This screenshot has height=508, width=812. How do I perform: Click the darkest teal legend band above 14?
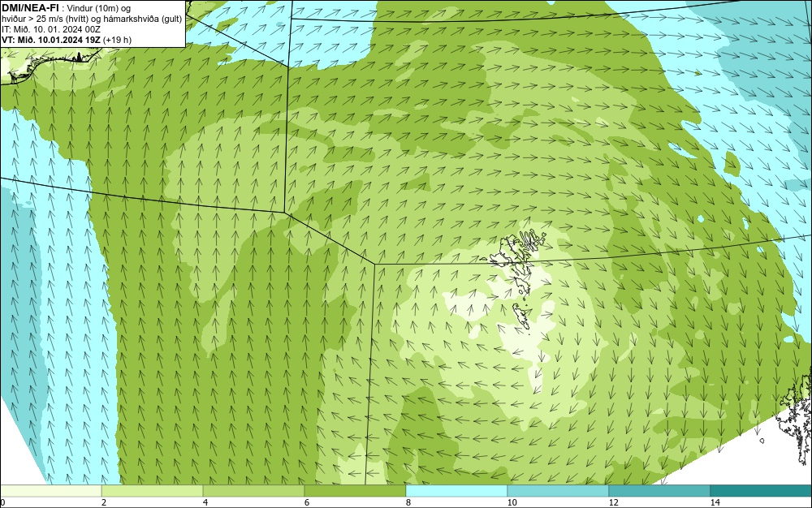point(762,491)
